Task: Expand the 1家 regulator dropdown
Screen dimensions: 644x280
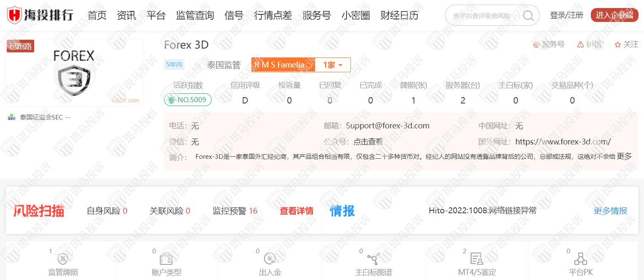Action: 333,65
